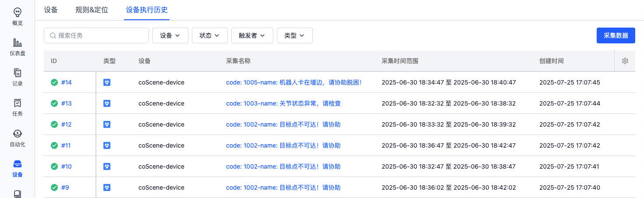Click coScene-device in row #13
The image size is (644, 198).
click(161, 103)
